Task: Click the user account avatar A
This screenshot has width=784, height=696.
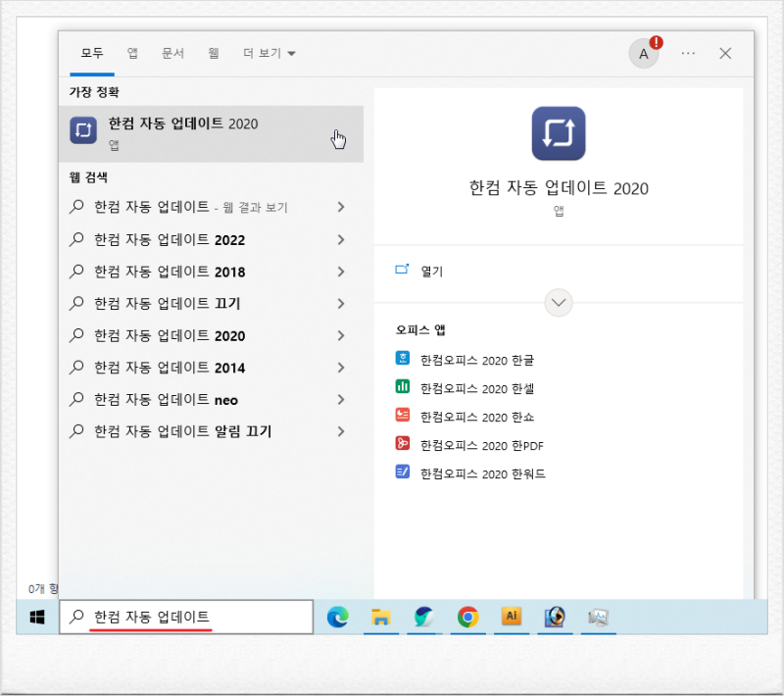Action: [x=644, y=53]
